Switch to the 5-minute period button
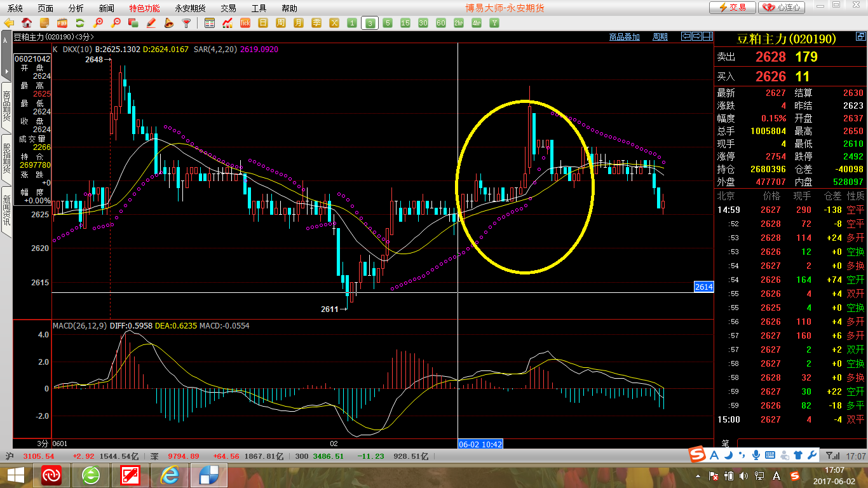 click(388, 23)
